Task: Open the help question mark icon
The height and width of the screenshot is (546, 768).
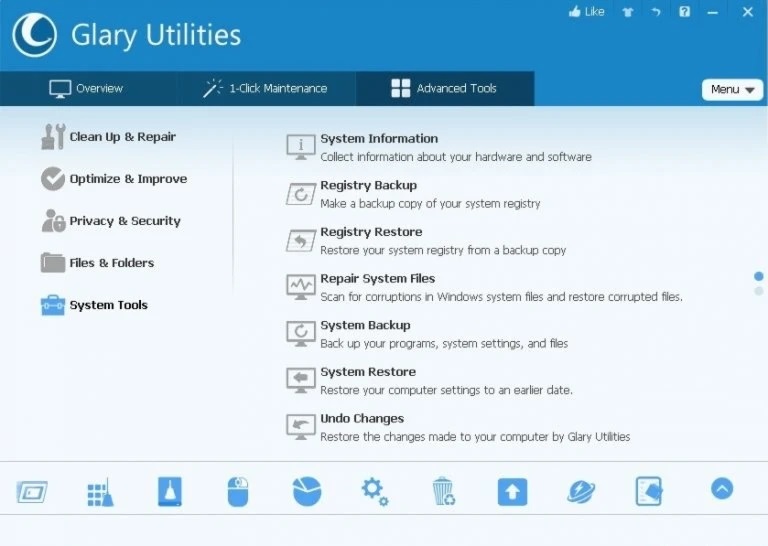Action: coord(684,12)
